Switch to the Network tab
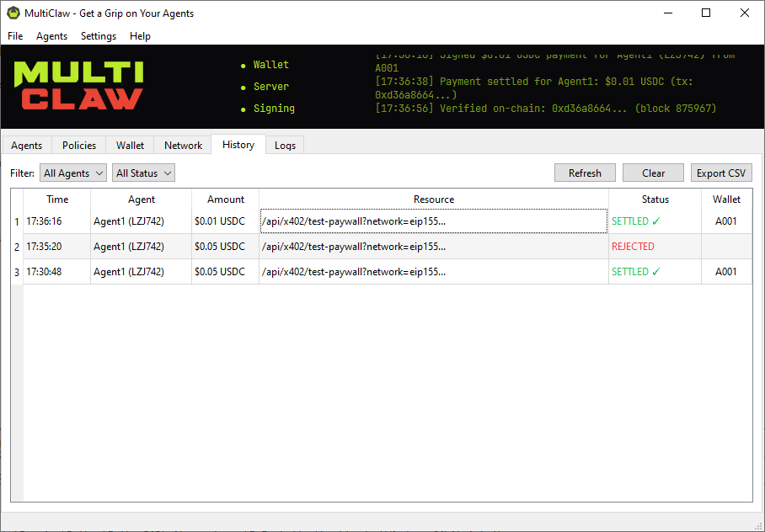Image resolution: width=765 pixels, height=532 pixels. coord(183,145)
